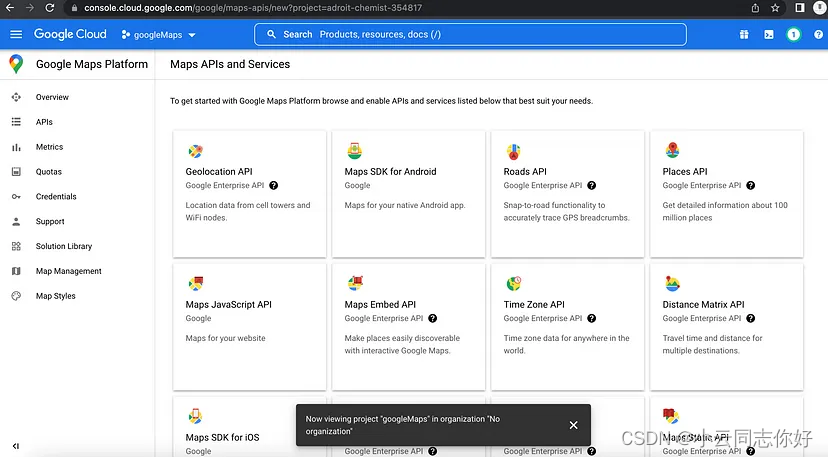Screen dimensions: 828x457
Task: Dismiss the project notification toast
Action: (x=573, y=425)
